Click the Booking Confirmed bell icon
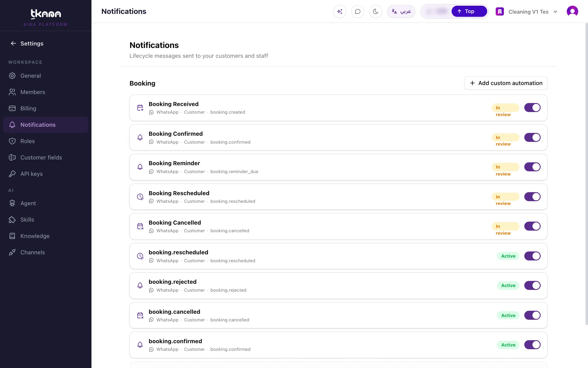This screenshot has height=368, width=588. pyautogui.click(x=140, y=137)
